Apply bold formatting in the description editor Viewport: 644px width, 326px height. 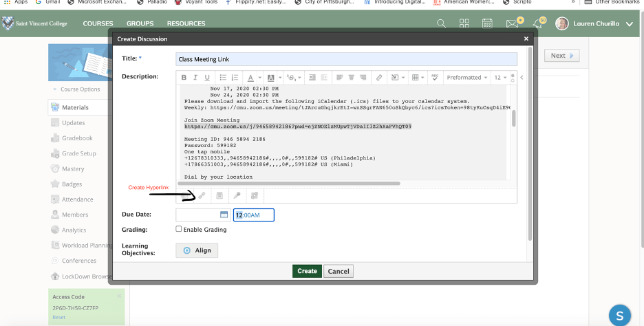pyautogui.click(x=184, y=78)
